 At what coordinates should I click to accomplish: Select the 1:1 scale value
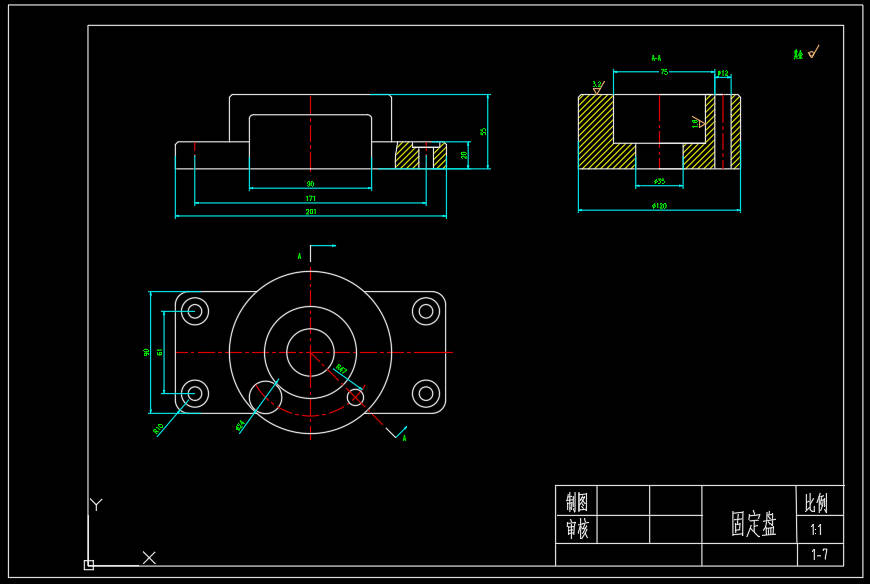pos(816,530)
